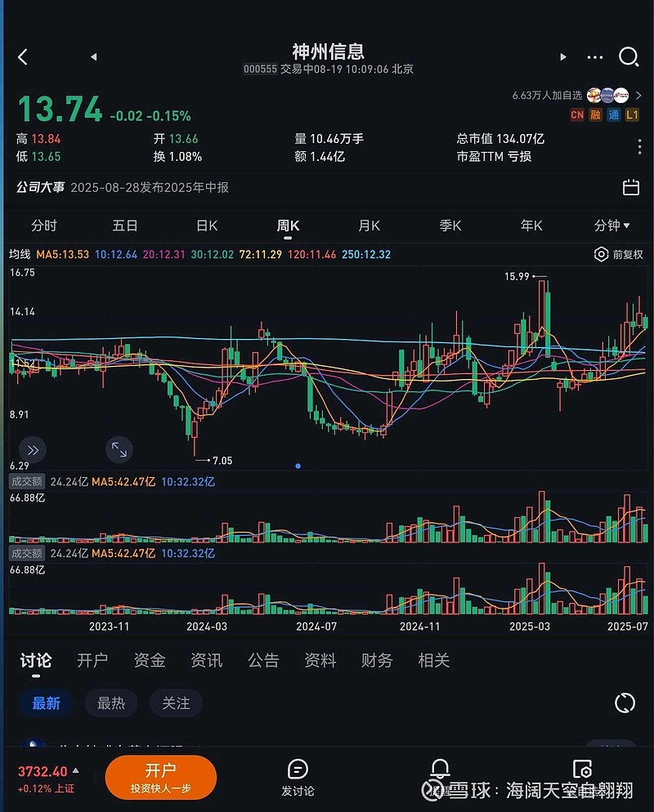Tap the 2025-03 date axis label

pyautogui.click(x=530, y=626)
